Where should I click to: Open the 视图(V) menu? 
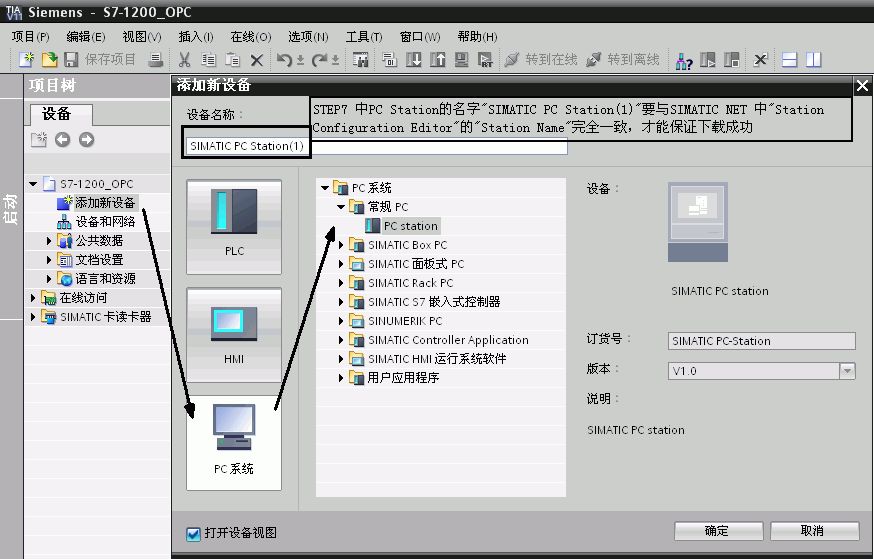click(142, 37)
